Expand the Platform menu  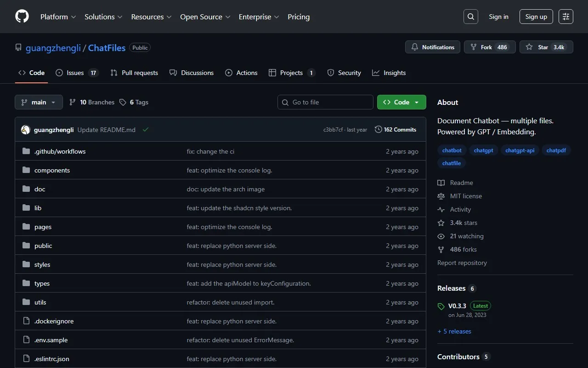pyautogui.click(x=58, y=17)
